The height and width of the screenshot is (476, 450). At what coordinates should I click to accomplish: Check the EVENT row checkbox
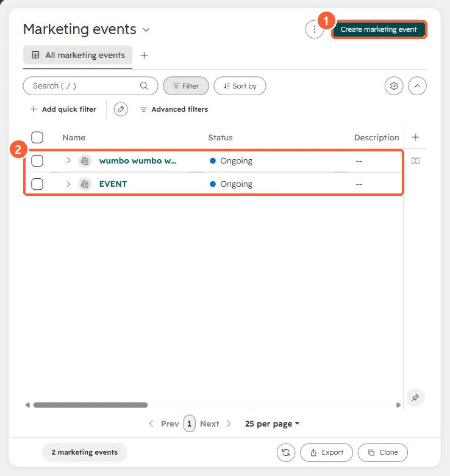pyautogui.click(x=37, y=184)
